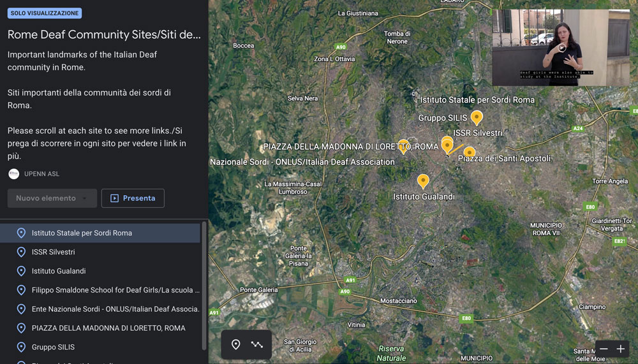Select Gruppo SILIS in the site list

click(x=100, y=347)
